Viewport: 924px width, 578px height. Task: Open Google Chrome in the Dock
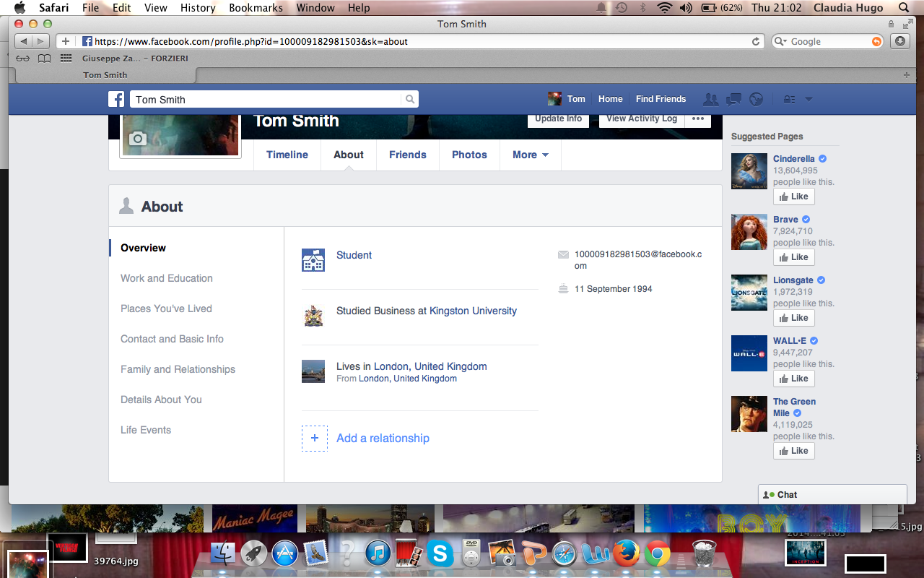pos(657,554)
